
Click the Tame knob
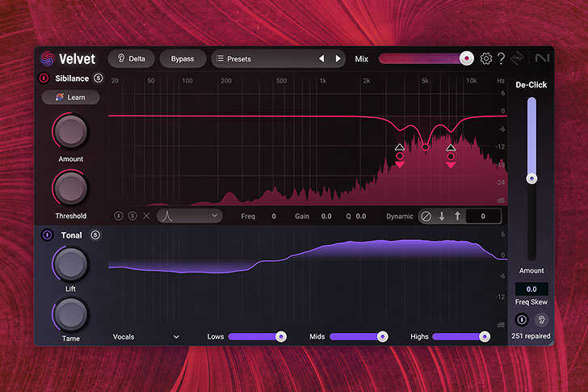tap(70, 314)
